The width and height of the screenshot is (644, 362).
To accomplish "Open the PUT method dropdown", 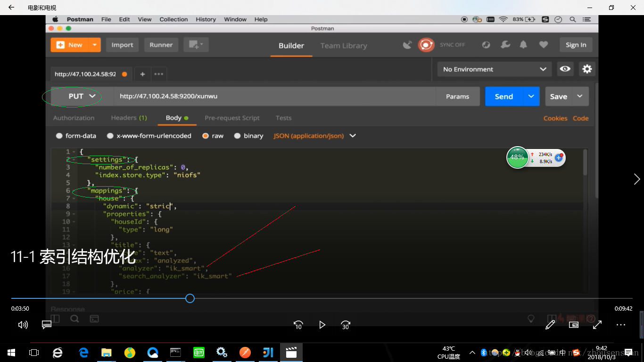I will (83, 96).
